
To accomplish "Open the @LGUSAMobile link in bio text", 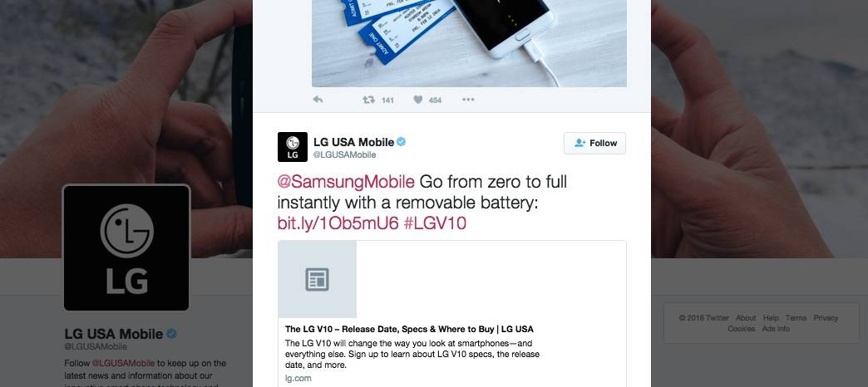I will tap(123, 363).
